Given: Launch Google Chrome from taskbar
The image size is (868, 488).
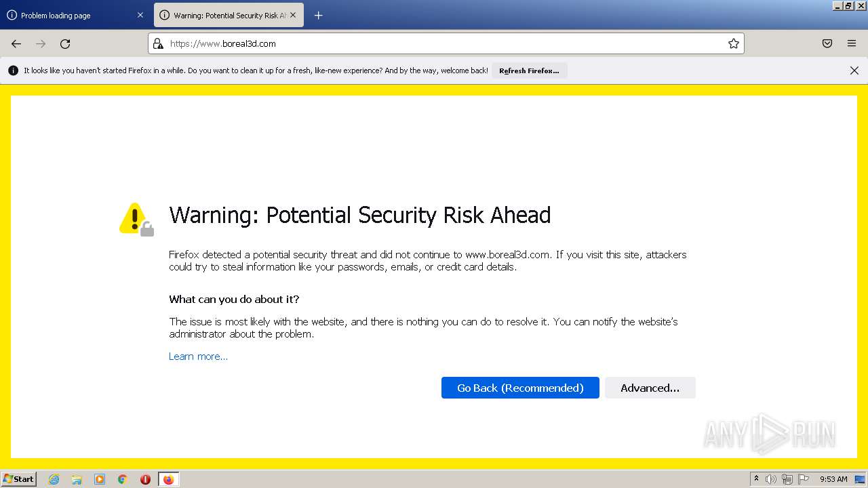Looking at the screenshot, I should point(123,479).
